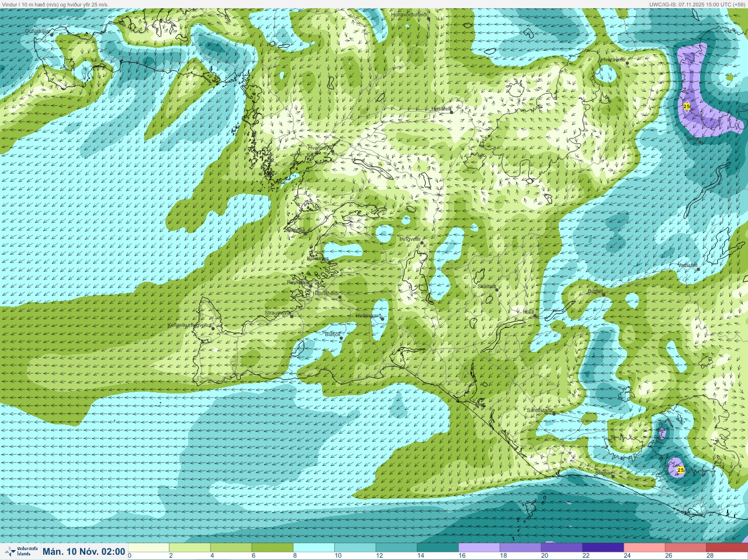The image size is (748, 560).
Task: Click the Vatnsfell station dot
Action: pos(698,269)
